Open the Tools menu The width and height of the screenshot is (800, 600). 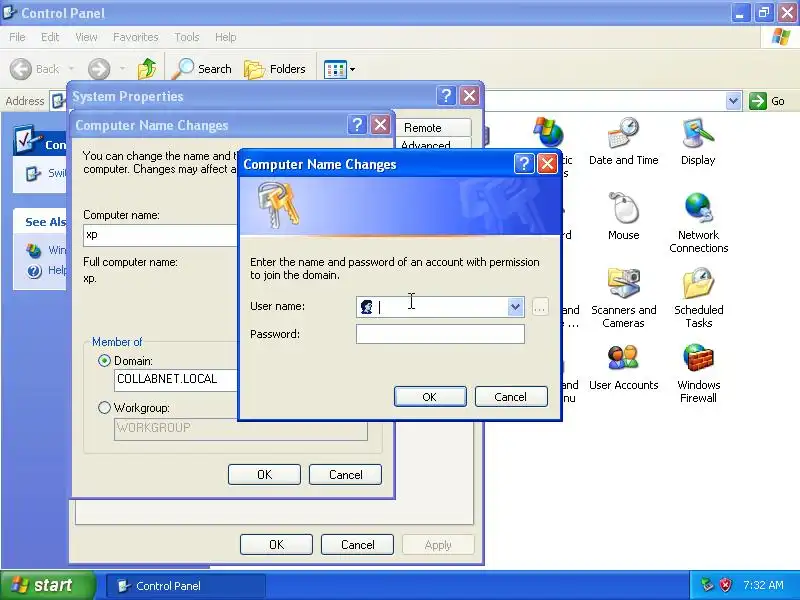[187, 37]
